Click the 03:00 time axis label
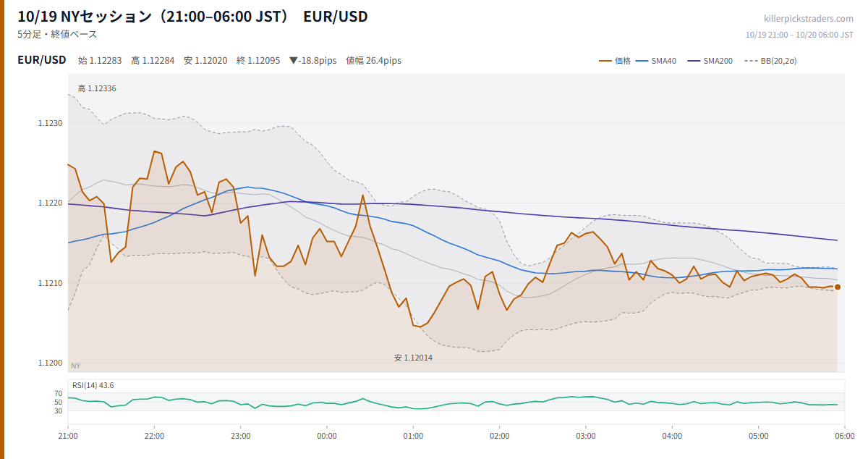The width and height of the screenshot is (868, 459). click(x=586, y=436)
